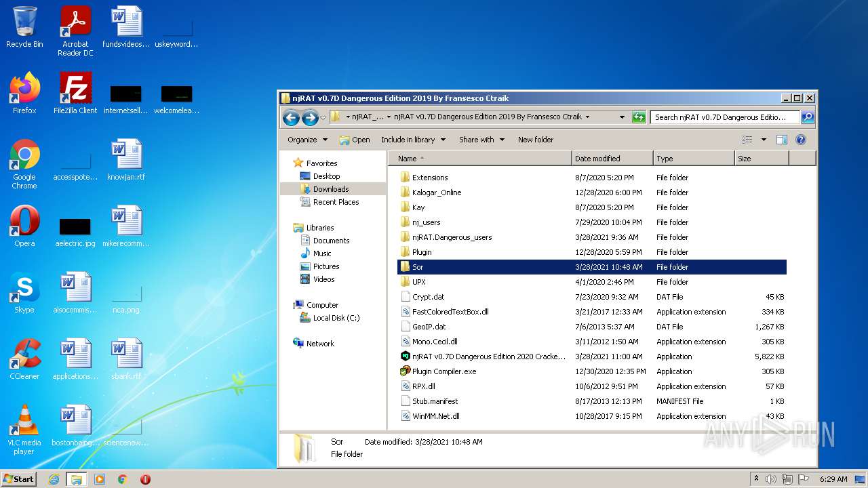This screenshot has width=868, height=488.
Task: Select the GeoIP.dat file
Action: pyautogui.click(x=592, y=327)
